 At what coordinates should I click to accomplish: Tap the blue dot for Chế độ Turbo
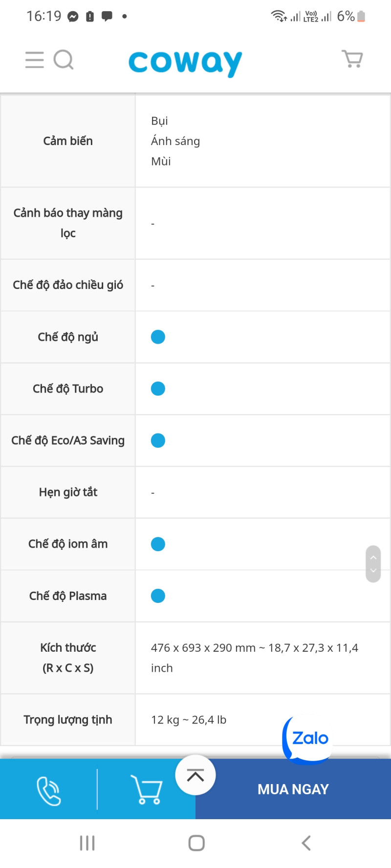(158, 389)
